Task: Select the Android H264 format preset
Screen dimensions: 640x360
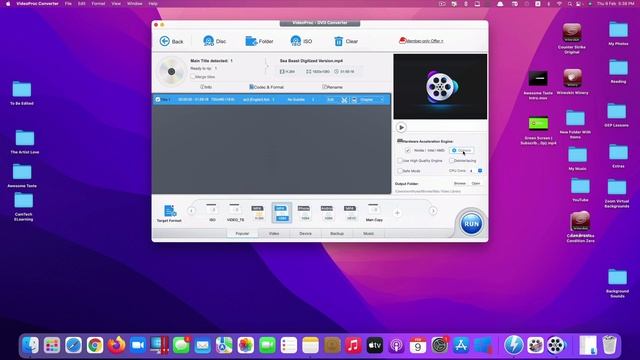Action: [327, 213]
